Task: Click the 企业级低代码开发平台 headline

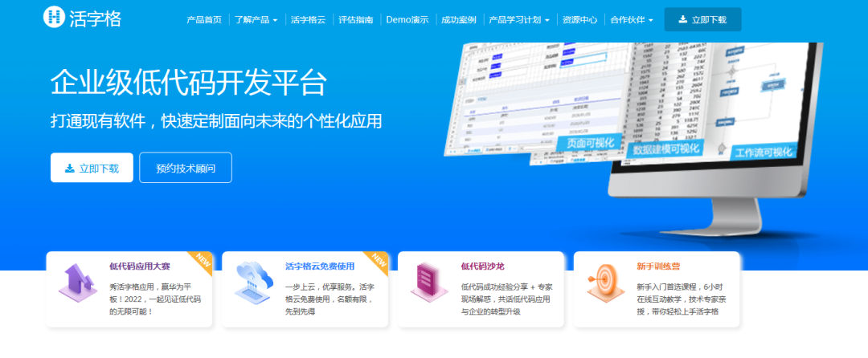Action: pos(189,83)
